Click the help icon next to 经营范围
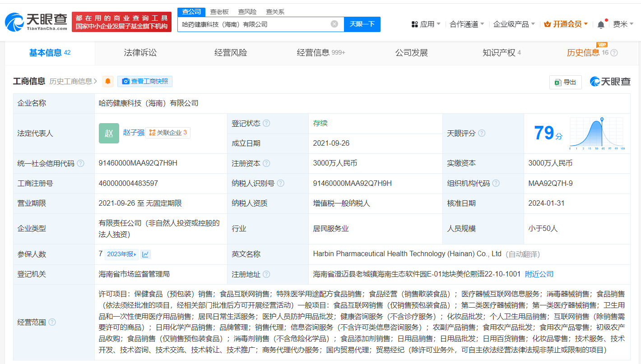The width and height of the screenshot is (641, 364). point(52,322)
